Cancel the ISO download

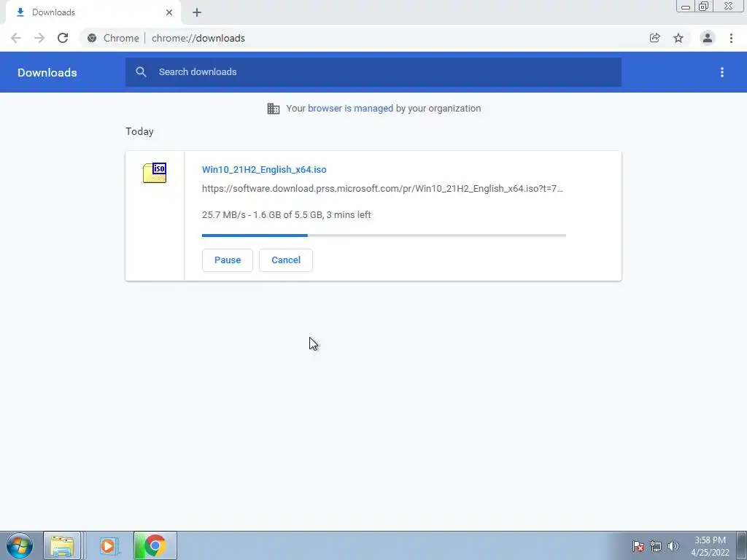286,260
